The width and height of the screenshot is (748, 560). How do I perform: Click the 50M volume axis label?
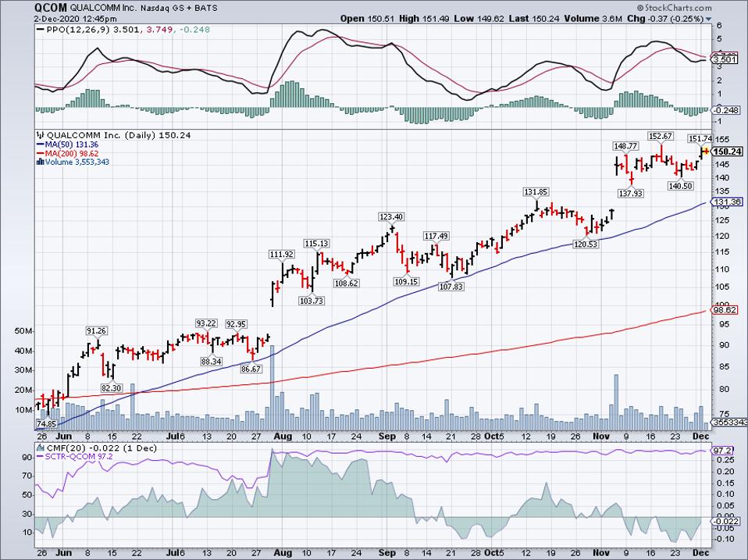pyautogui.click(x=24, y=331)
